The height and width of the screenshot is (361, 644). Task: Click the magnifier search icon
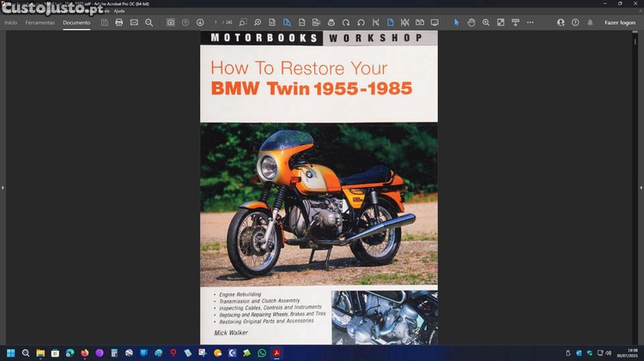(149, 22)
